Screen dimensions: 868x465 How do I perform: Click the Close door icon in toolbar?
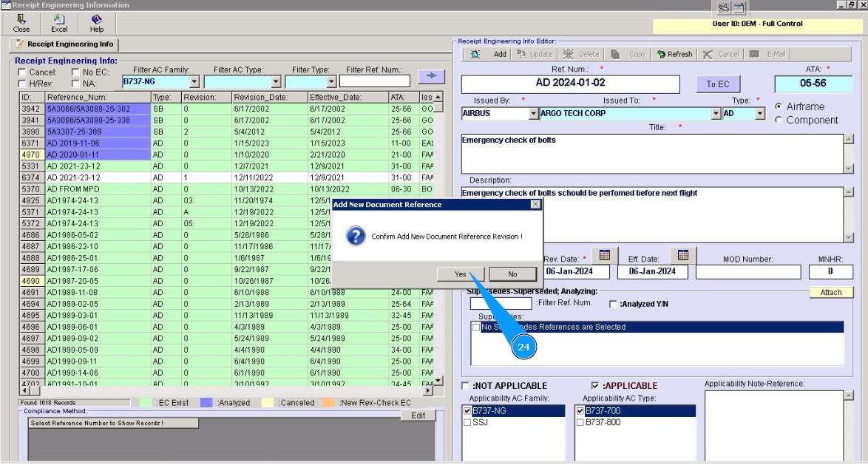pyautogui.click(x=21, y=20)
